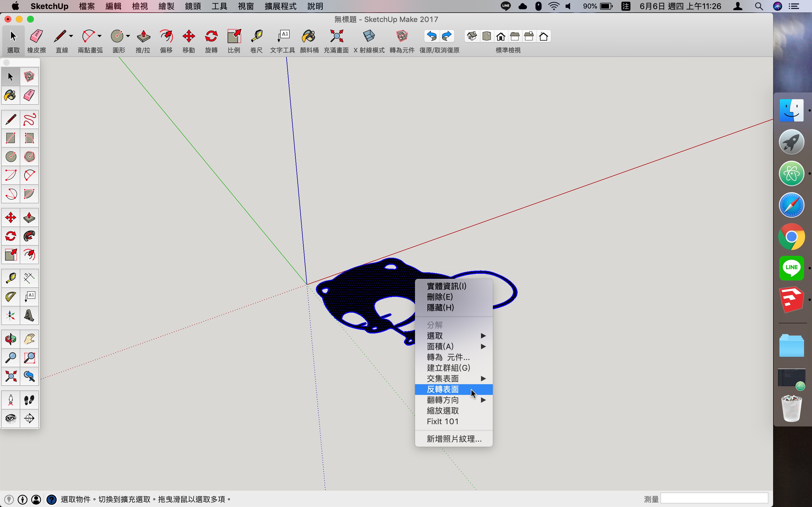Toggle the macOS input method indicator
812x507 pixels.
click(x=626, y=6)
